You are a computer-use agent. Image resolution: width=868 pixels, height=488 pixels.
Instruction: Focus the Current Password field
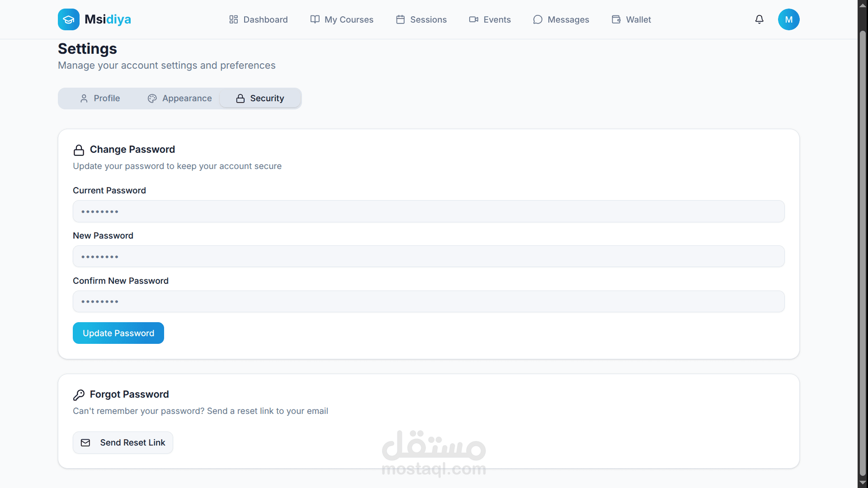(x=428, y=211)
